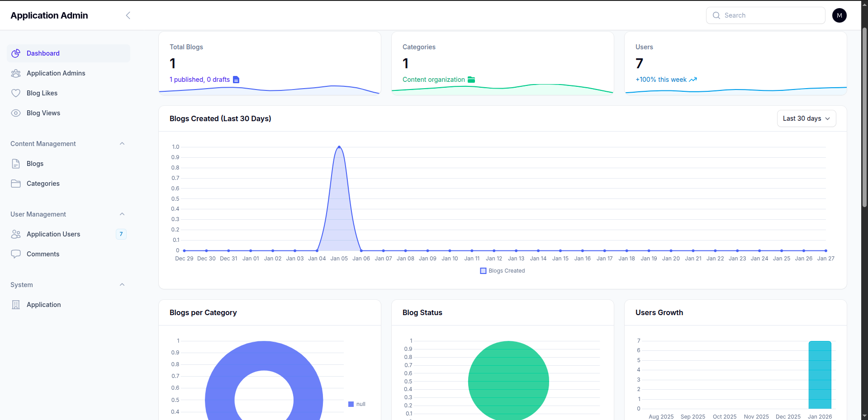Open the M profile avatar
The width and height of the screenshot is (868, 420).
(x=839, y=15)
